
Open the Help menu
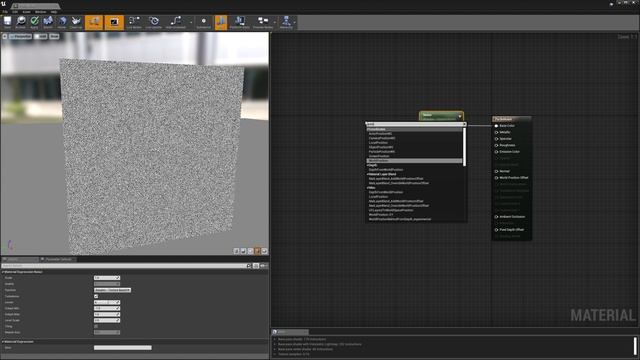tap(54, 12)
